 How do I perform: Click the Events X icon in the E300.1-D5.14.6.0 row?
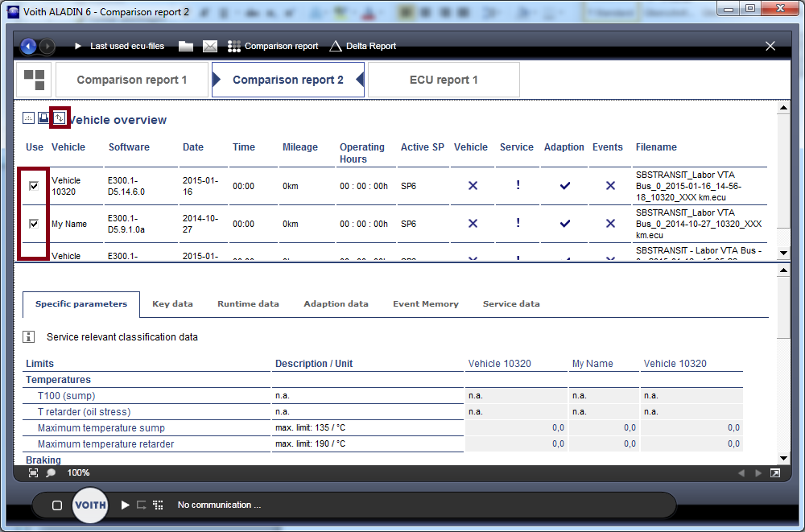tap(610, 186)
